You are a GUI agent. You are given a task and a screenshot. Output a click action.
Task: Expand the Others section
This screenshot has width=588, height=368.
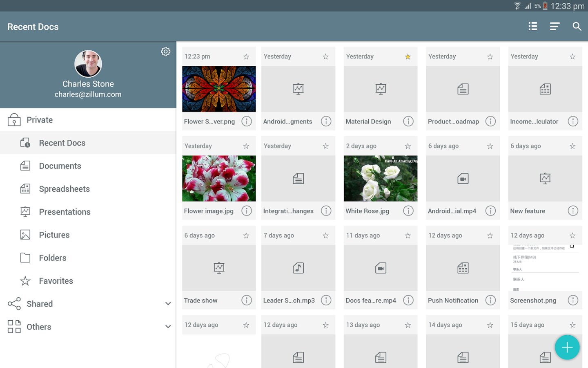(168, 327)
